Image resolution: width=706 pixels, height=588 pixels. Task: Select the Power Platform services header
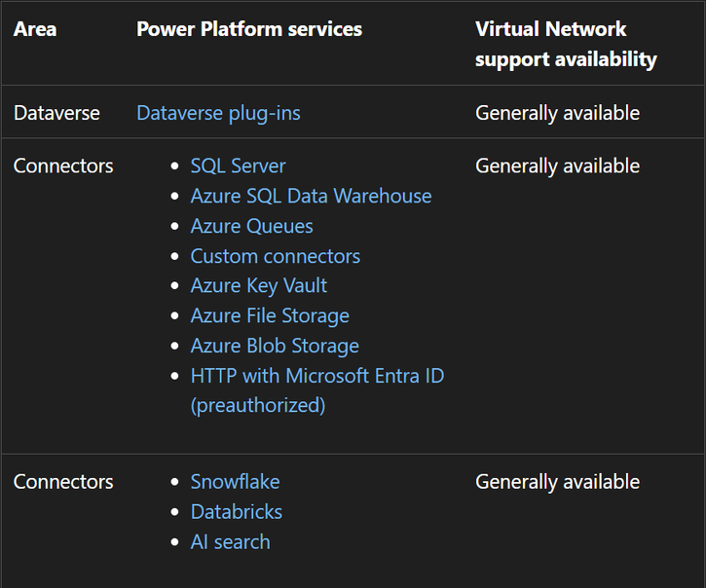(249, 29)
